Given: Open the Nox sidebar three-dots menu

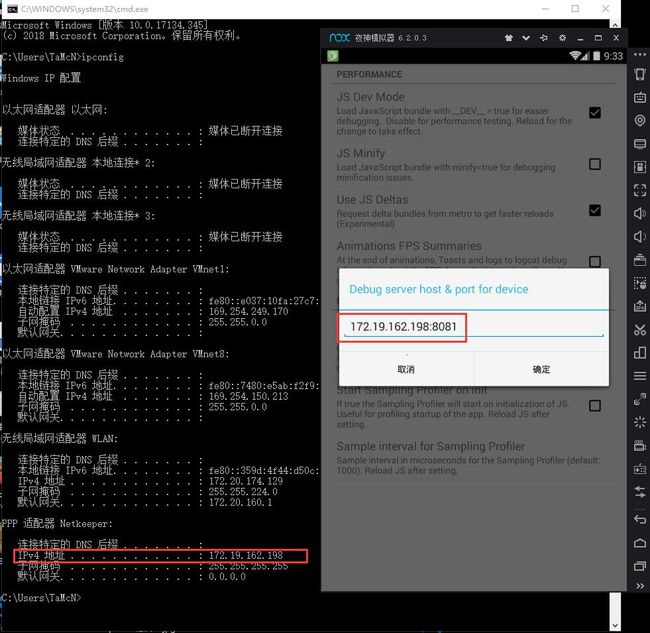Looking at the screenshot, I should pyautogui.click(x=640, y=55).
